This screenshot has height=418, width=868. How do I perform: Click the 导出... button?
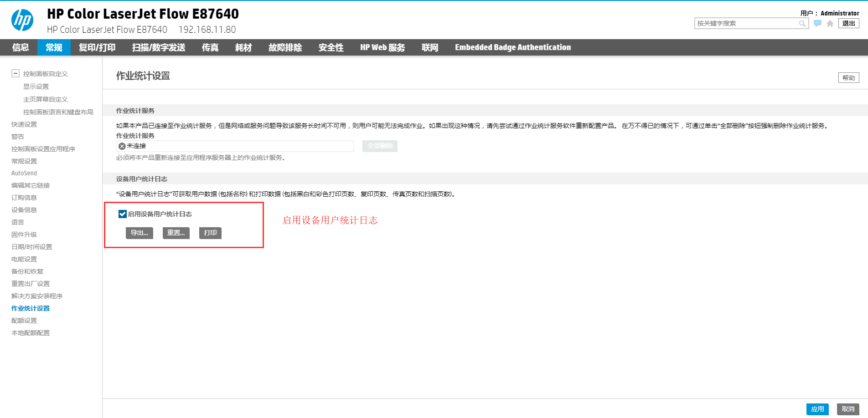tap(139, 233)
